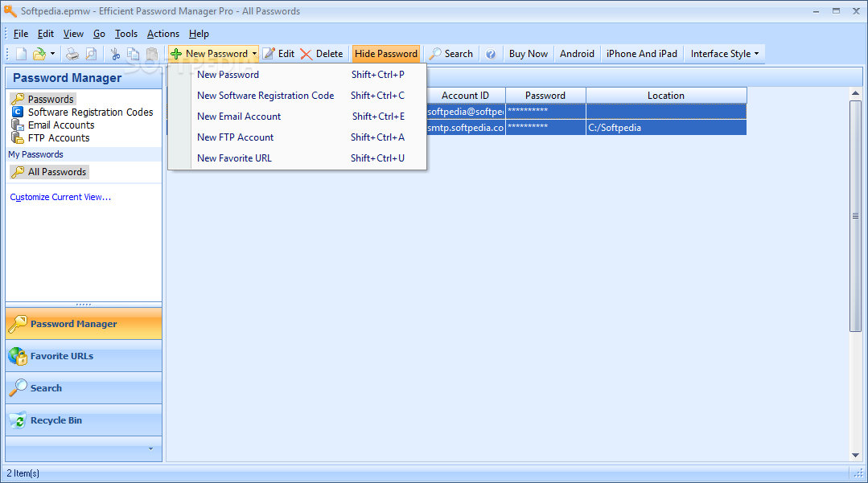
Task: Open the Edit menu
Action: (x=45, y=34)
